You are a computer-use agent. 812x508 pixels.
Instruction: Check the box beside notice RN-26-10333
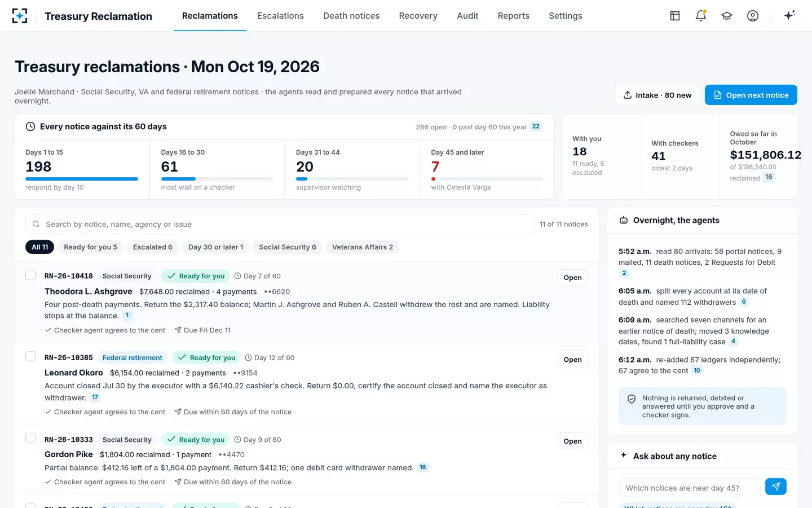coord(30,439)
